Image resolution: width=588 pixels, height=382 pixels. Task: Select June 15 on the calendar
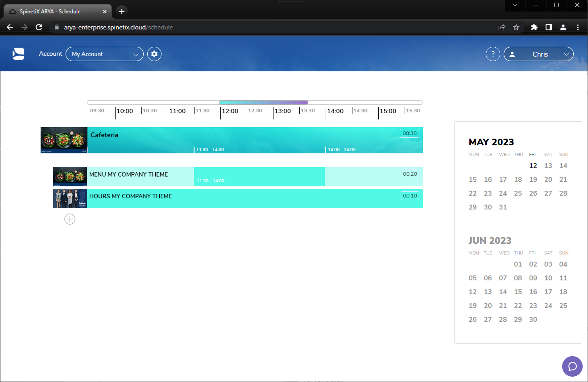click(x=518, y=292)
